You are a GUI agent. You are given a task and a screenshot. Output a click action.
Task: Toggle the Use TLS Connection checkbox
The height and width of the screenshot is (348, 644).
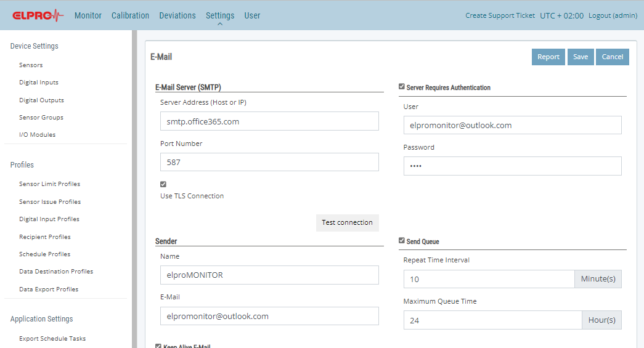pyautogui.click(x=163, y=184)
